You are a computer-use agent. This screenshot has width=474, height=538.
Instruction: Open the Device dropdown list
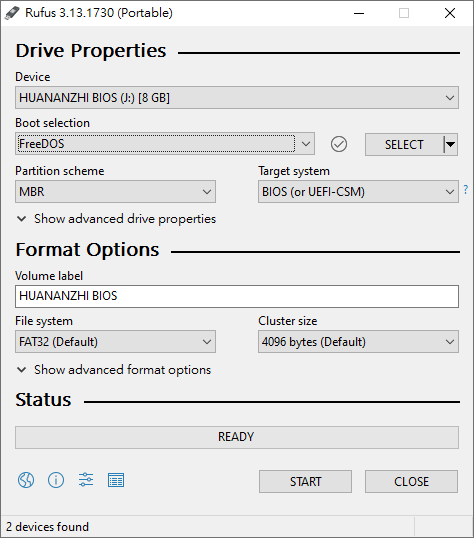click(x=237, y=98)
